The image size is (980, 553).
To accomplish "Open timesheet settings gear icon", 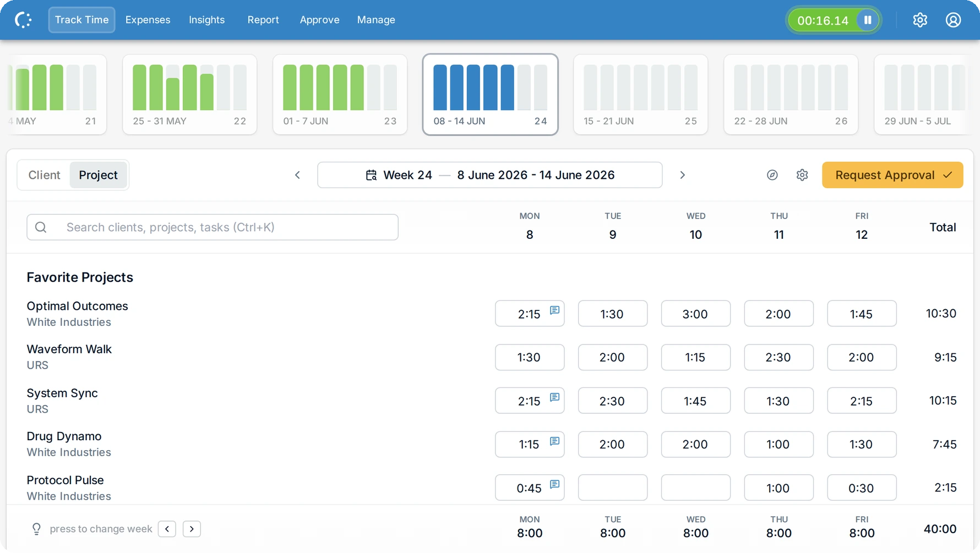I will (802, 175).
